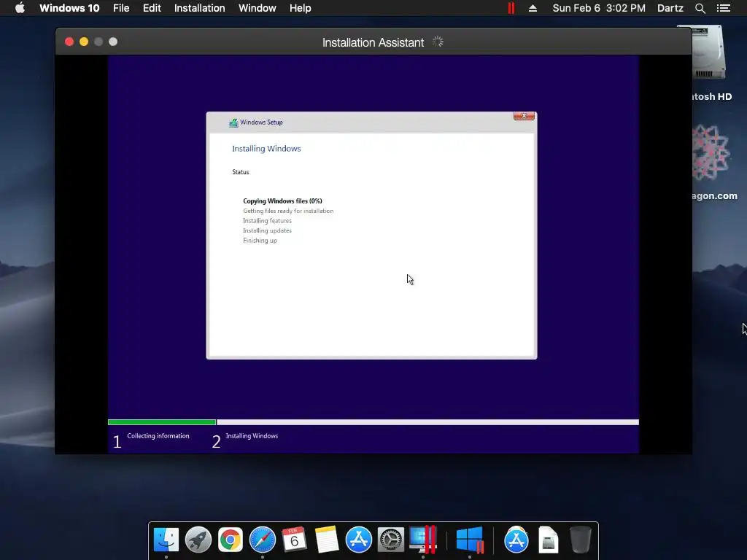This screenshot has height=560, width=747.
Task: Click the Windows 10 VM Dock icon
Action: (x=470, y=540)
